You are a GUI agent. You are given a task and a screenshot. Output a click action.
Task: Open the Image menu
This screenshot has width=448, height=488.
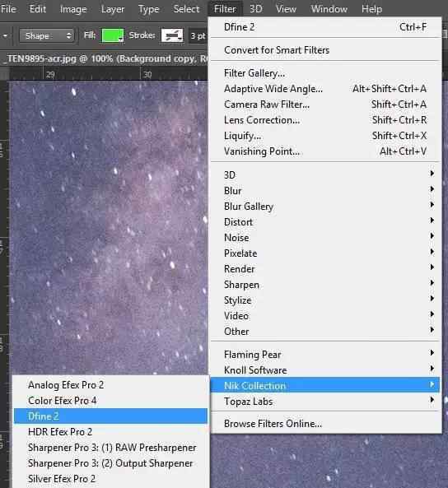[x=73, y=9]
